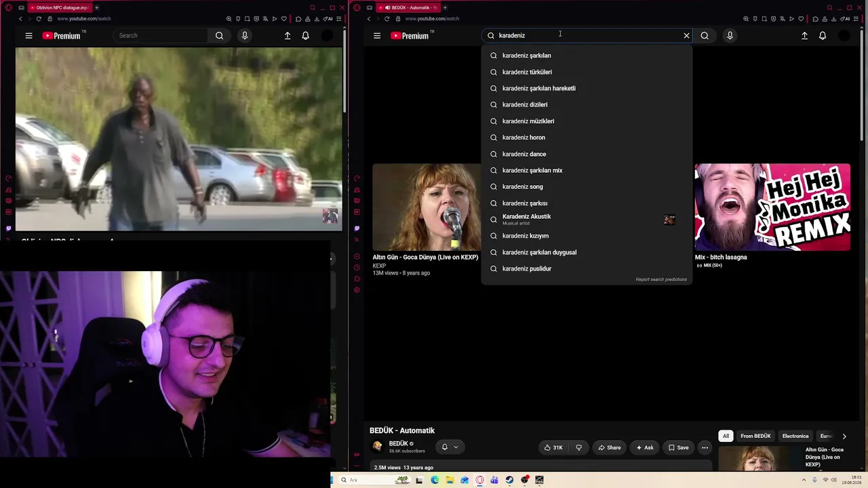Open the more actions menu beside Save
Screen dimensions: 868x488
tap(705, 447)
